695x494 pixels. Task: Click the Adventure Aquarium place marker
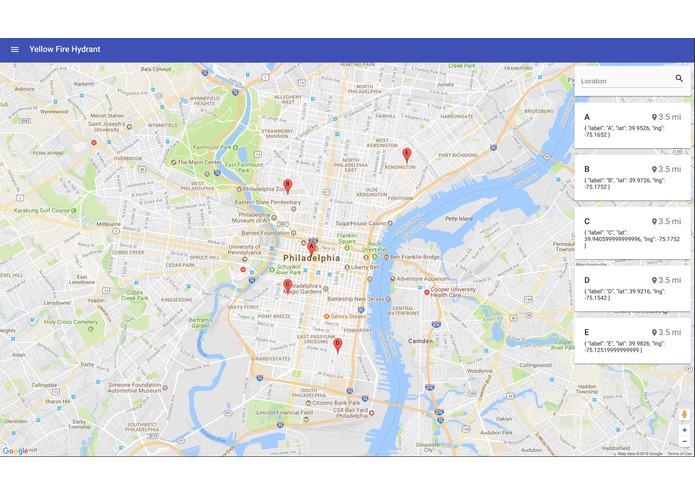(x=392, y=279)
